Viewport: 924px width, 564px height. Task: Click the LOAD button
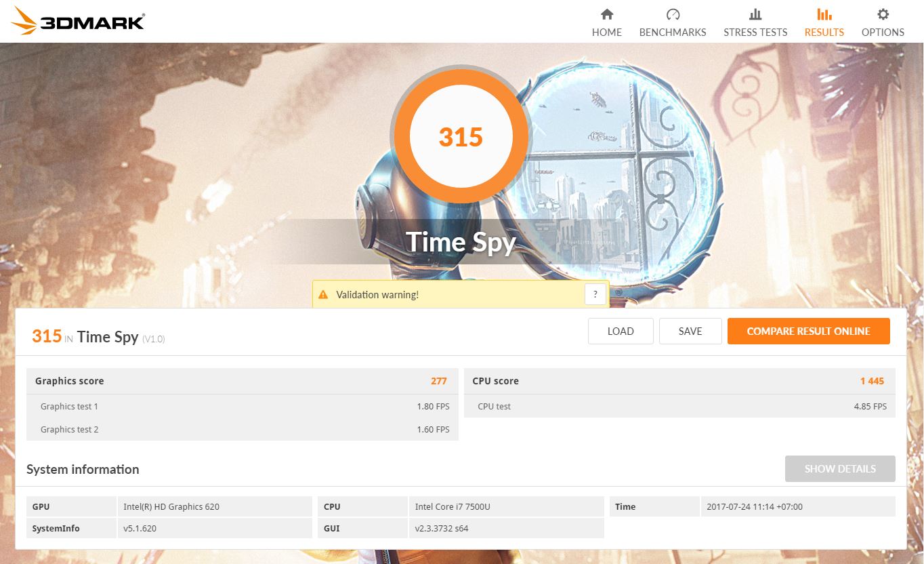tap(621, 331)
